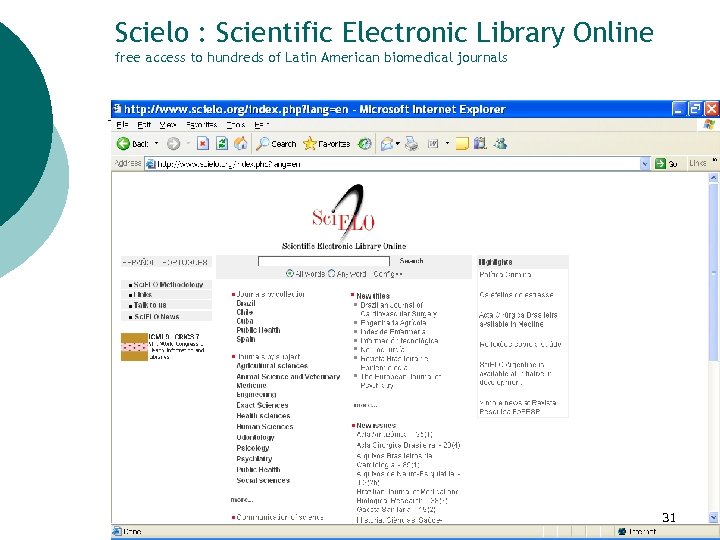This screenshot has width=720, height=540.
Task: Click the Research book icon
Action: [x=480, y=144]
